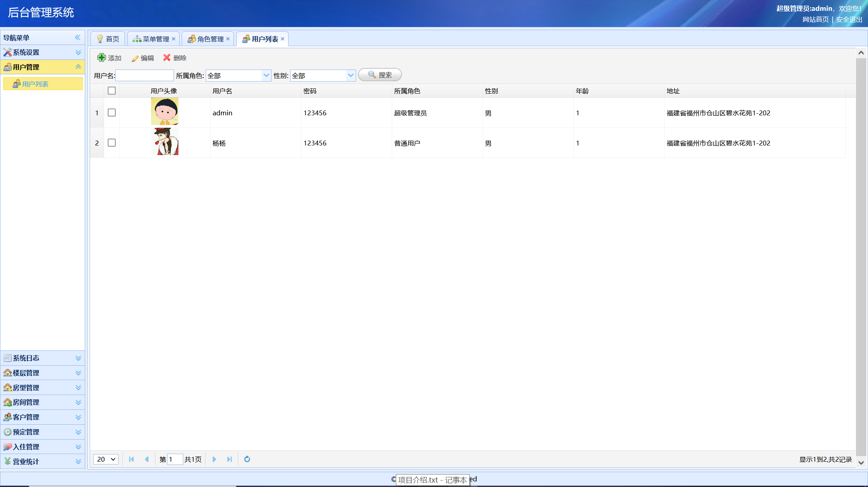The height and width of the screenshot is (487, 868).
Task: Tick the select-all header checkbox
Action: (112, 91)
